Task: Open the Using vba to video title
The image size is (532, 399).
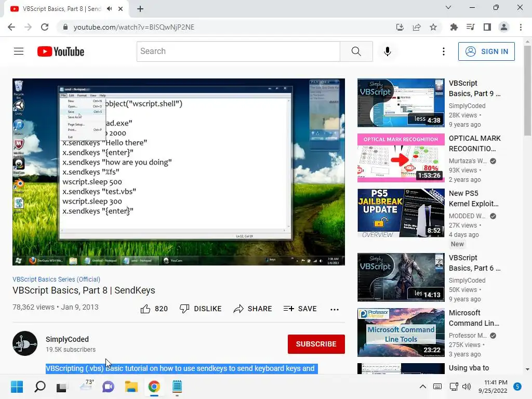Action: coord(469,368)
